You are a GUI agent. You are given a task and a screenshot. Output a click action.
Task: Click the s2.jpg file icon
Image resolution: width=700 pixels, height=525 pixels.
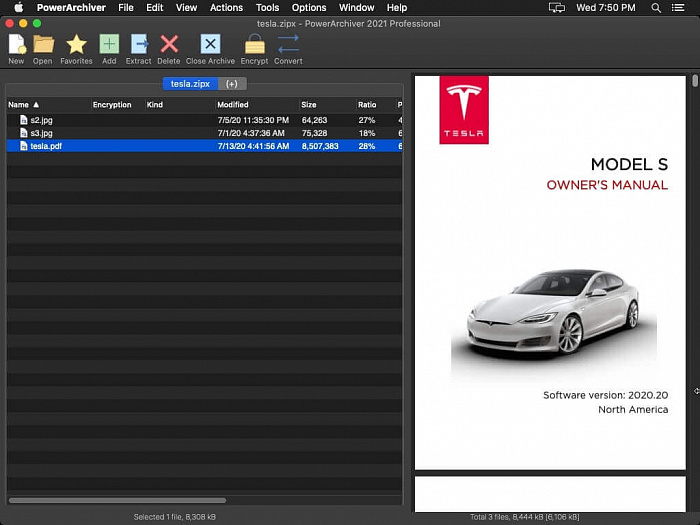click(x=24, y=120)
